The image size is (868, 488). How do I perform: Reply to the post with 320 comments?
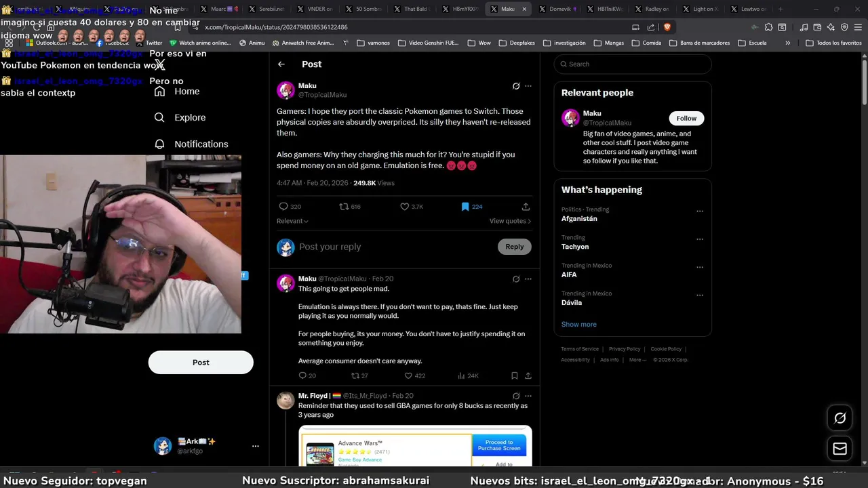[290, 207]
